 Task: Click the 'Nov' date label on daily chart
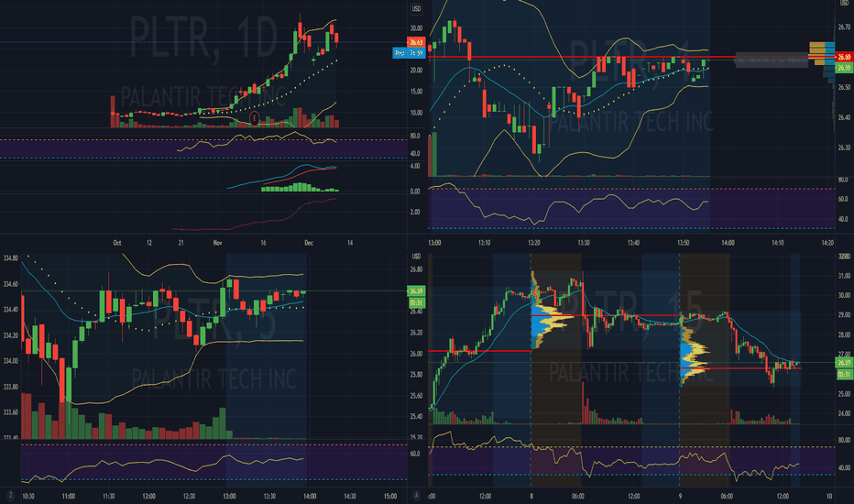[217, 243]
